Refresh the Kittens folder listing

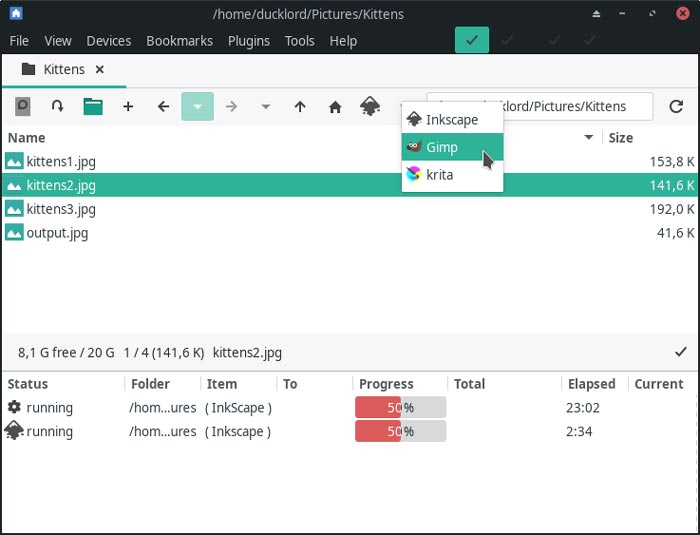point(676,106)
